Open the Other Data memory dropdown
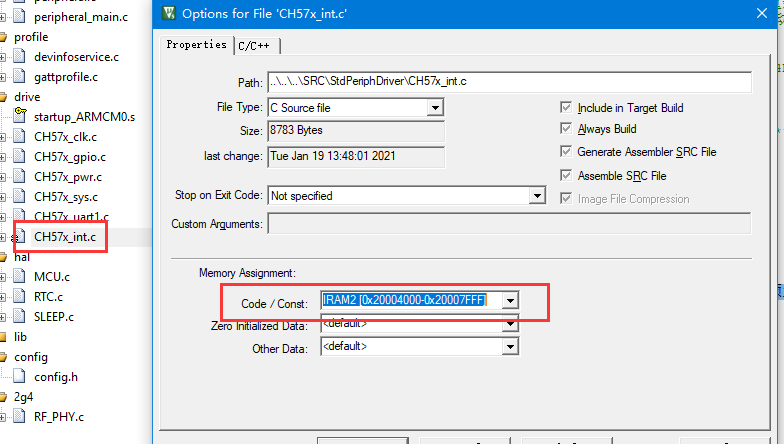Screen dimensions: 784x444 pyautogui.click(x=510, y=347)
